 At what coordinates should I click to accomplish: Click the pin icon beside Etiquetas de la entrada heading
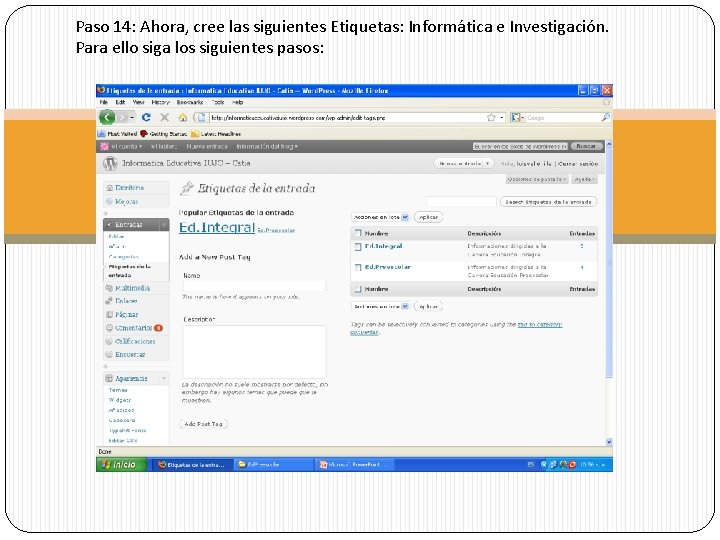186,188
